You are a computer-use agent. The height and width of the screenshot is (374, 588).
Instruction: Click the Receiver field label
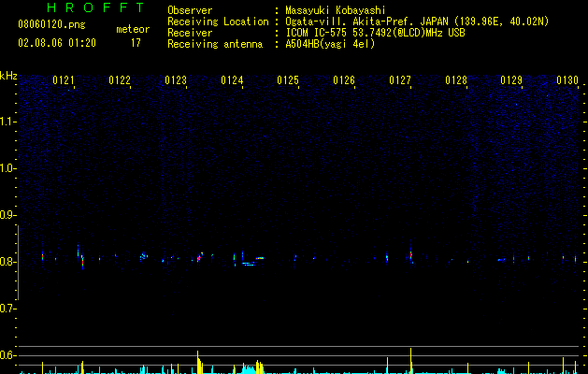(190, 33)
